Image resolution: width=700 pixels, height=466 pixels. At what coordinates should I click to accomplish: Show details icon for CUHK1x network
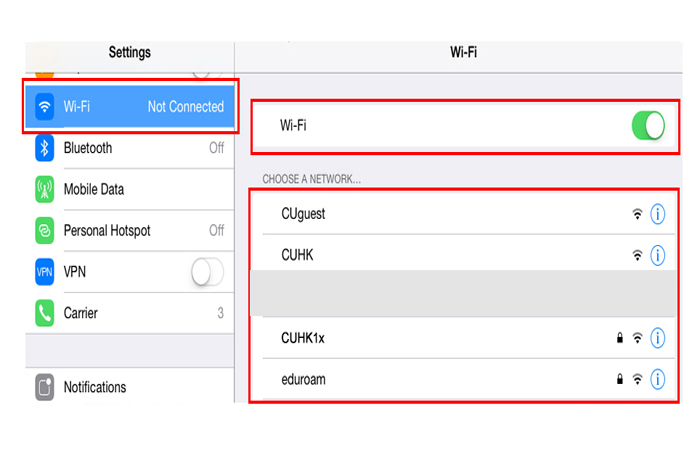click(x=657, y=338)
